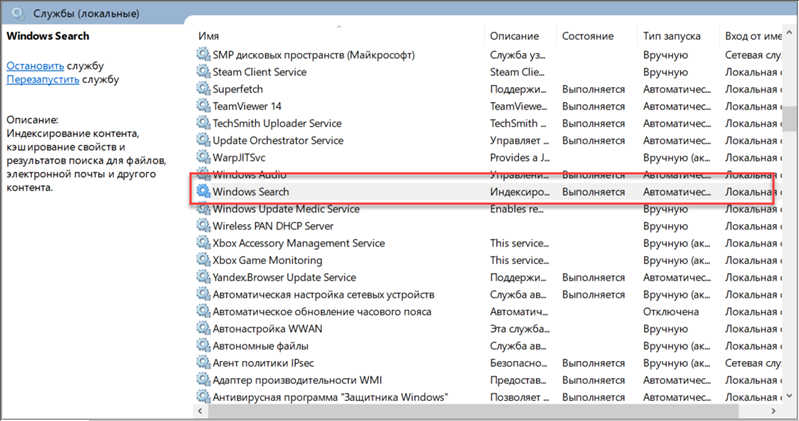
Task: Click the horizontal scrollbar right arrow
Action: (773, 411)
